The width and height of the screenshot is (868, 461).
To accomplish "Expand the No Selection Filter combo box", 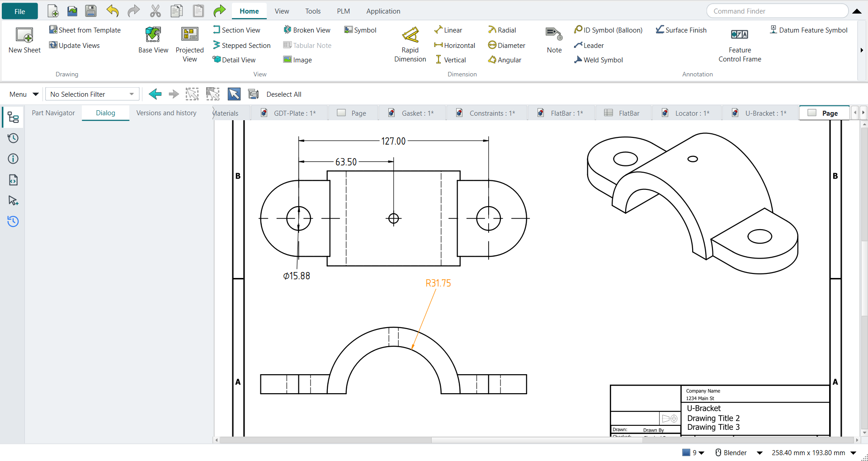I will click(x=92, y=94).
